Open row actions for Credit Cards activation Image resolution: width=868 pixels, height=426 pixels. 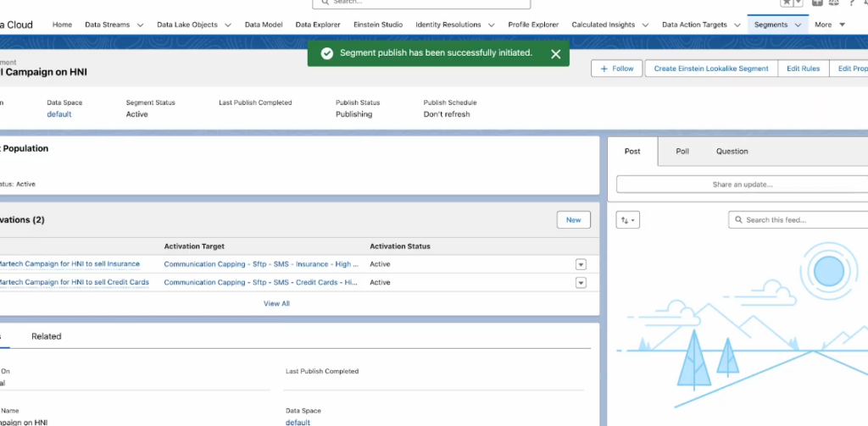pos(581,283)
